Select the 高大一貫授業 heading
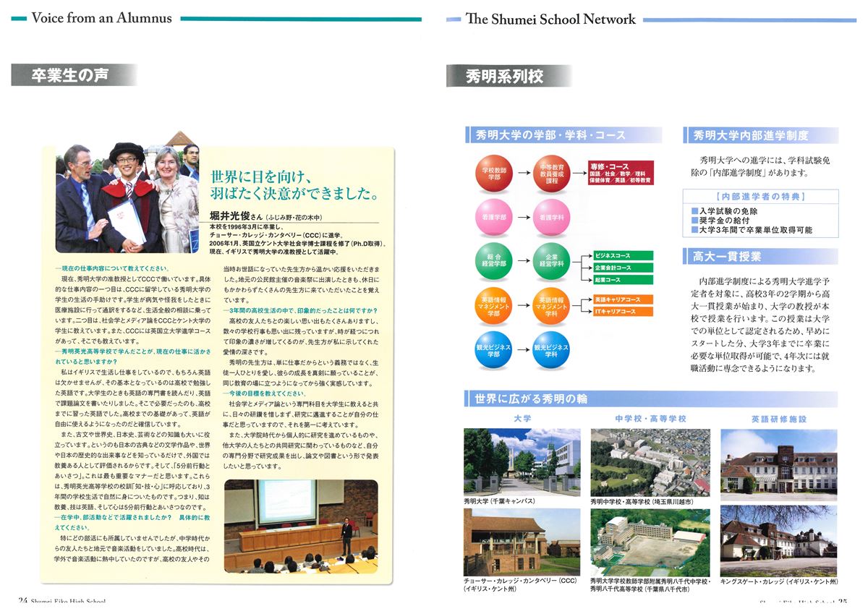The height and width of the screenshot is (614, 868). click(x=727, y=256)
